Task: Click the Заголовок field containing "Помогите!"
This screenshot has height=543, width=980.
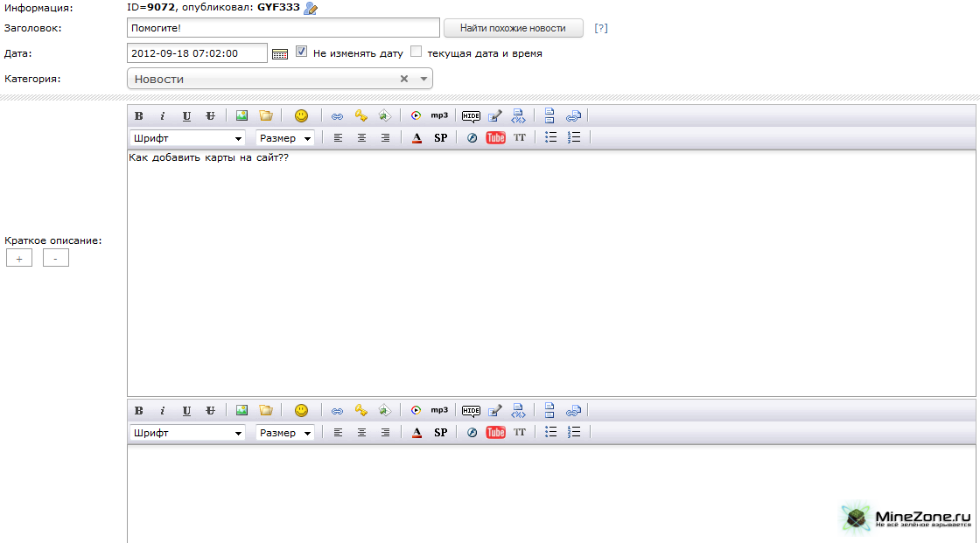Action: point(283,28)
